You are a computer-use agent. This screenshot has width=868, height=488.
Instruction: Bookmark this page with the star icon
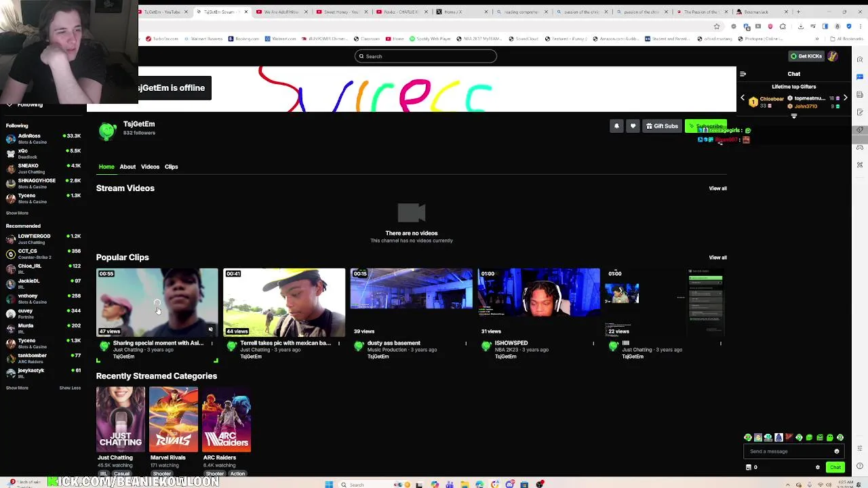(x=717, y=26)
